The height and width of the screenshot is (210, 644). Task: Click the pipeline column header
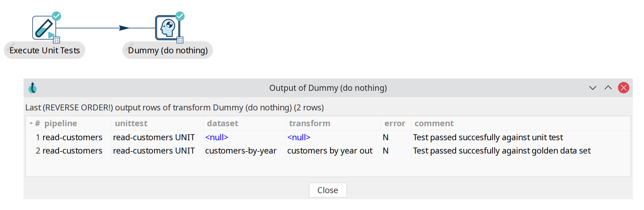61,123
